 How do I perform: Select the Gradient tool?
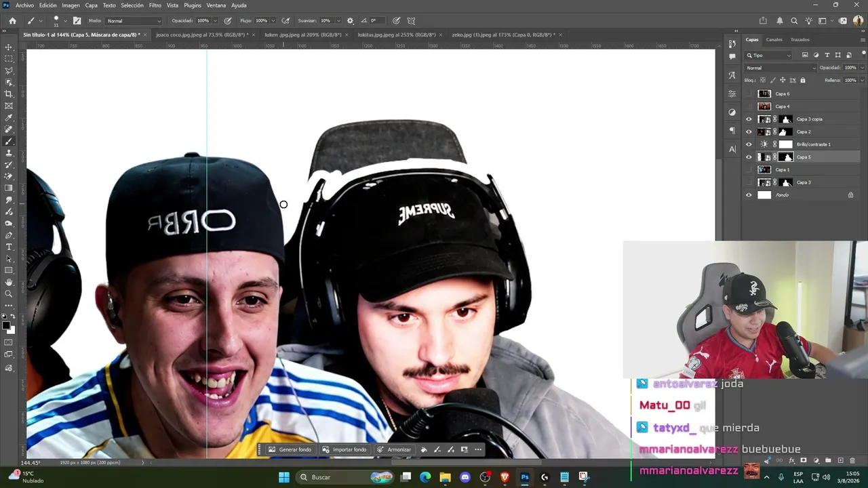(x=9, y=188)
